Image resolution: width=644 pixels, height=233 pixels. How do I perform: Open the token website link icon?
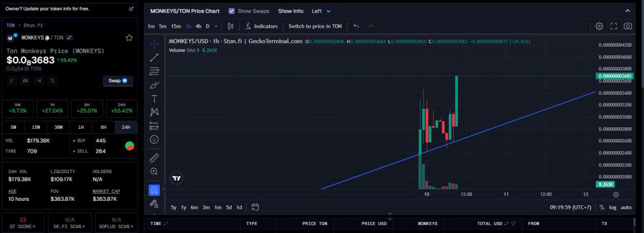coord(11,81)
